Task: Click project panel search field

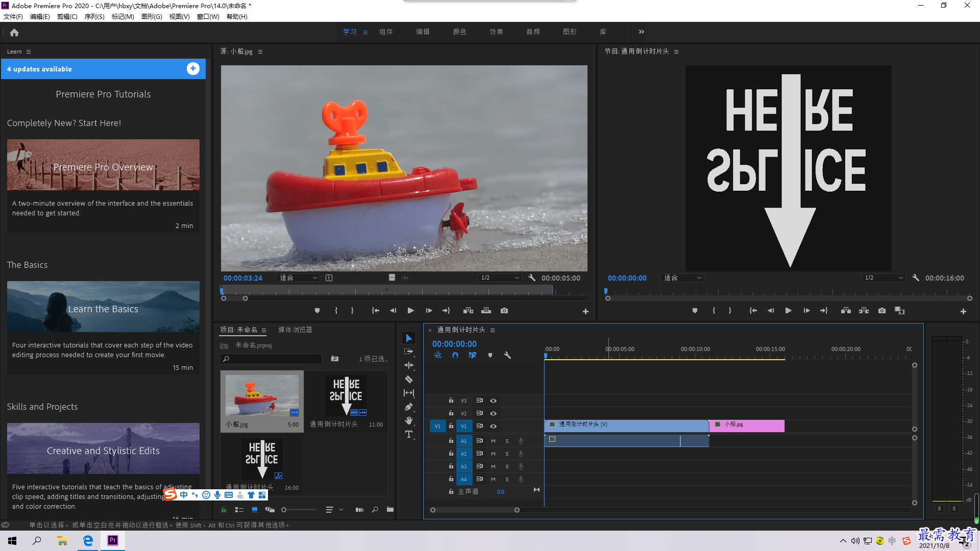Action: coord(271,359)
